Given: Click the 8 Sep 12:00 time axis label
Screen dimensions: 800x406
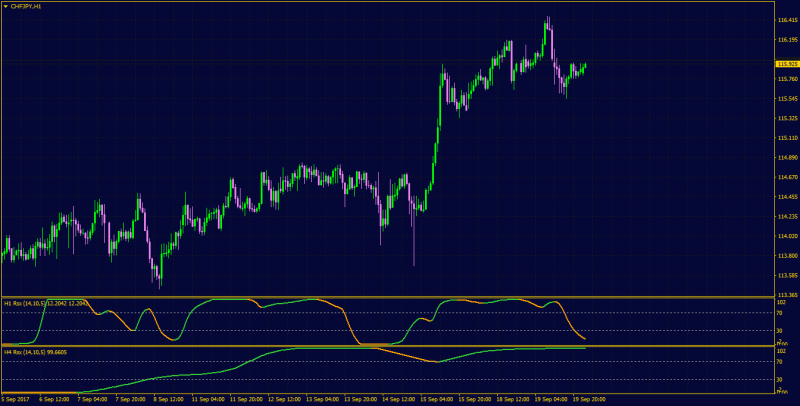Looking at the screenshot, I should pos(168,399).
